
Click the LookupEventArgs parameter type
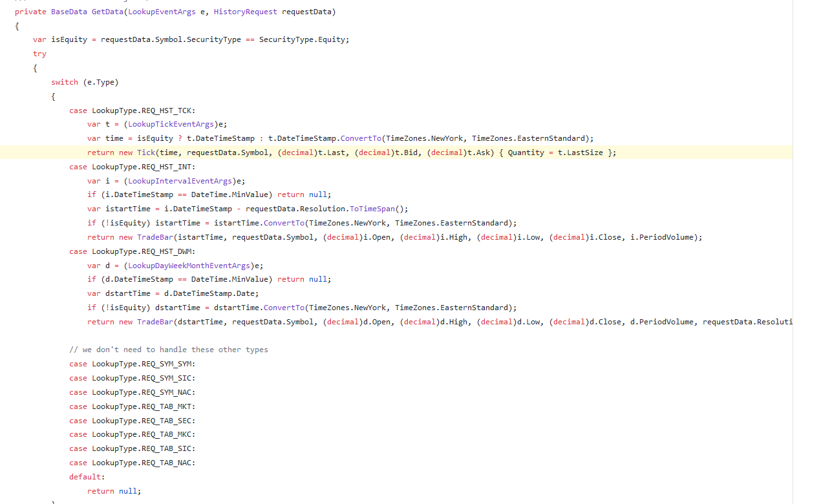162,11
